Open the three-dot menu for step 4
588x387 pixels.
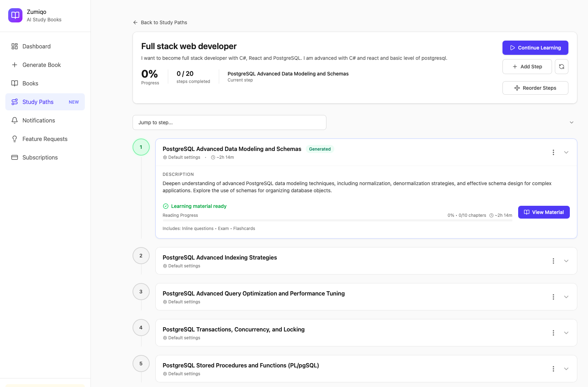553,333
